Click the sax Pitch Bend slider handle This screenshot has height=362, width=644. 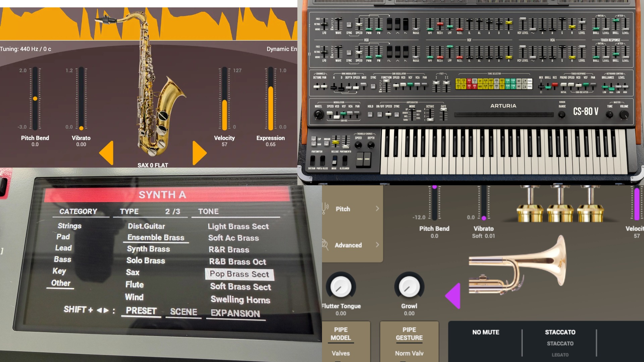[x=35, y=99]
